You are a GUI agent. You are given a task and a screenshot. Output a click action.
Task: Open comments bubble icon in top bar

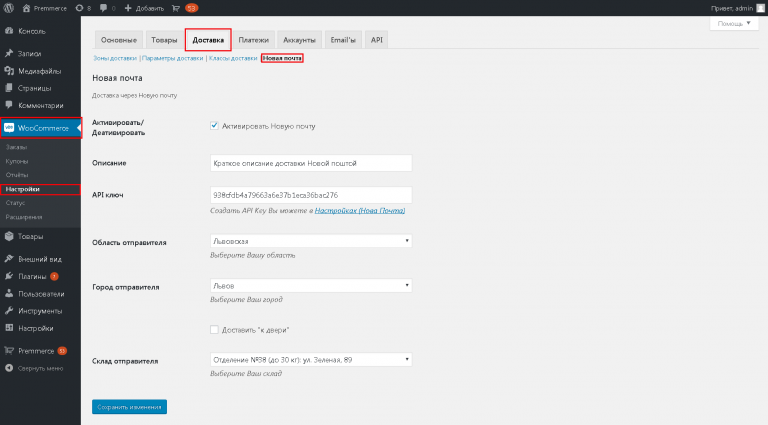[103, 8]
